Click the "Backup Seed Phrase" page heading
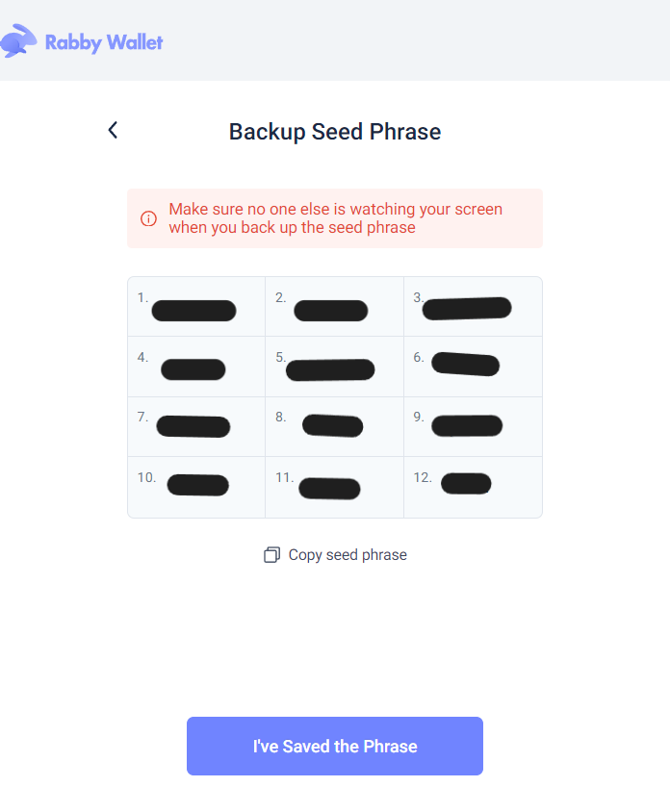Viewport: 670px width, 812px height. click(335, 132)
